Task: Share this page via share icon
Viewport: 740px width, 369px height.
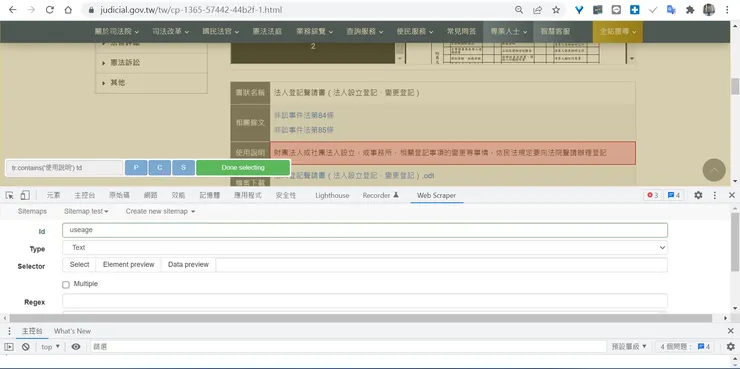Action: 538,10
